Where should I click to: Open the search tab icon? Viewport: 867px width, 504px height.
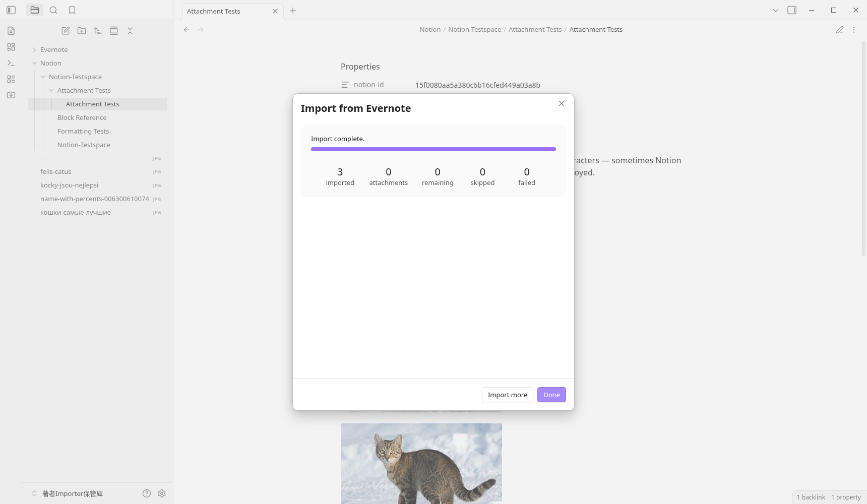click(53, 10)
